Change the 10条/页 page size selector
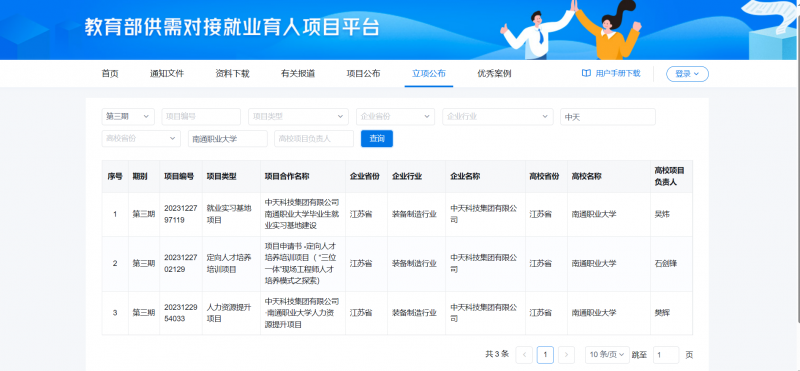Viewport: 800px width, 371px height. pos(607,355)
